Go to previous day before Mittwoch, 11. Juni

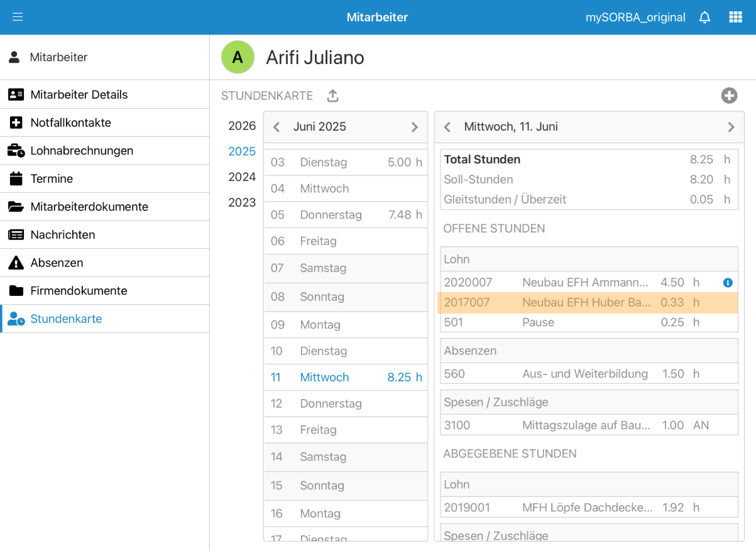(447, 127)
